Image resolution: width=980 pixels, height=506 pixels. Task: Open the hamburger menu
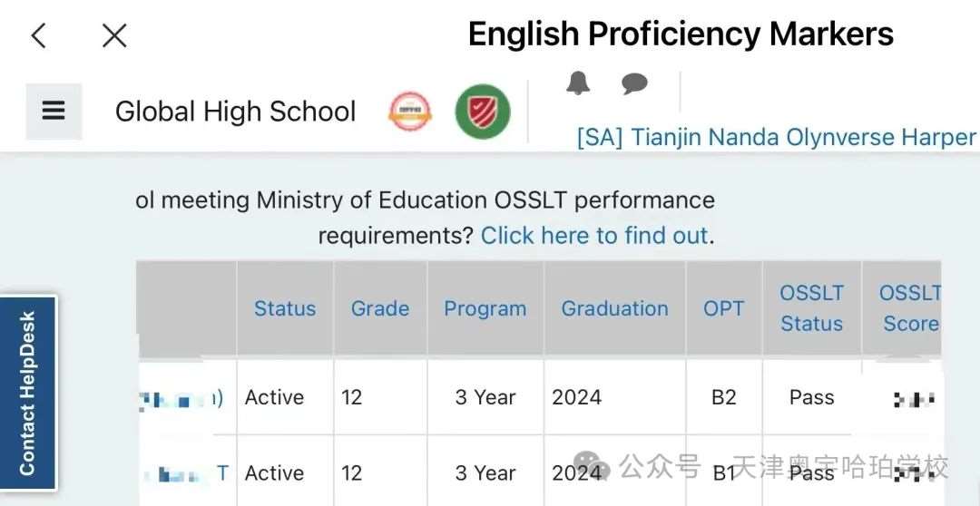54,112
